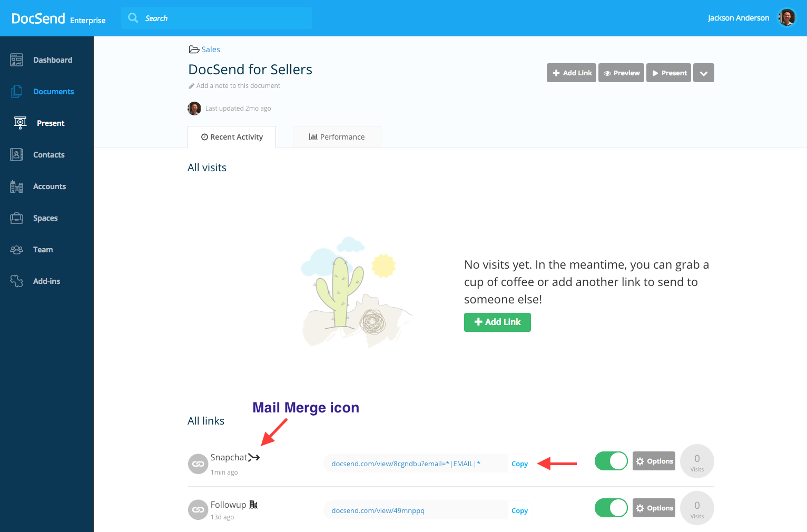View Followup link visits counter
The width and height of the screenshot is (807, 532).
click(x=697, y=508)
